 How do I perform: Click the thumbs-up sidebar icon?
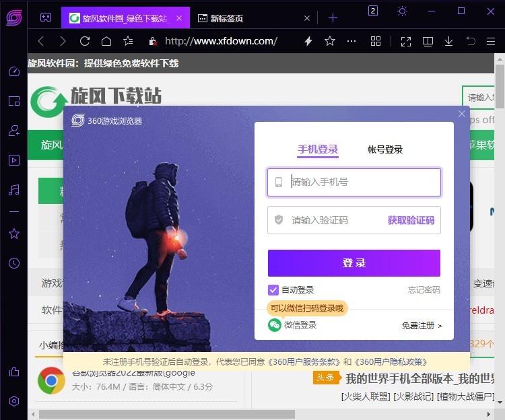14,372
